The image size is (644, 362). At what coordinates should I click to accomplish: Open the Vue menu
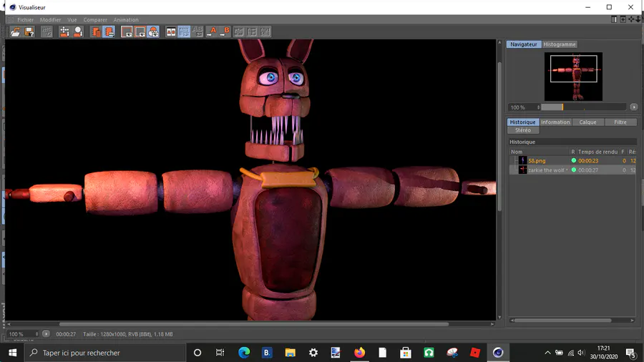point(72,20)
